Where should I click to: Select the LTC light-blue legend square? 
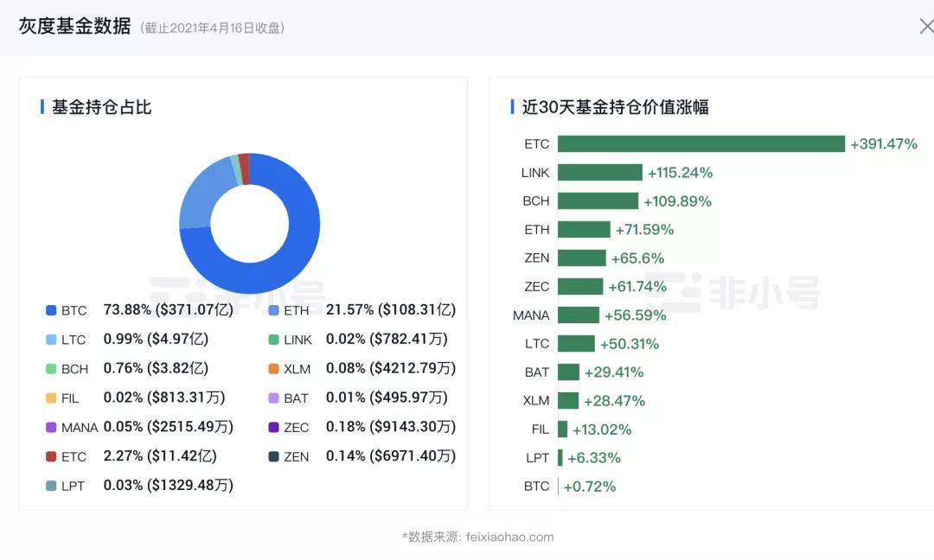coord(50,339)
